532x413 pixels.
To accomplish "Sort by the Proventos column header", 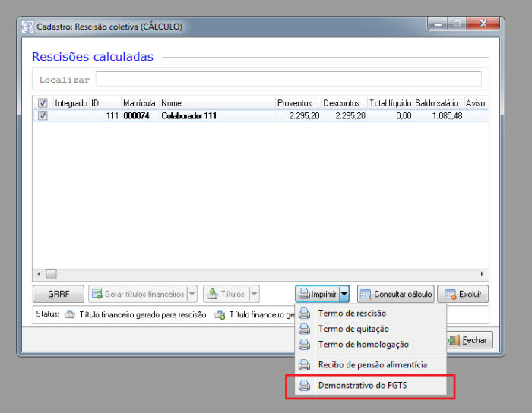I will (x=296, y=103).
